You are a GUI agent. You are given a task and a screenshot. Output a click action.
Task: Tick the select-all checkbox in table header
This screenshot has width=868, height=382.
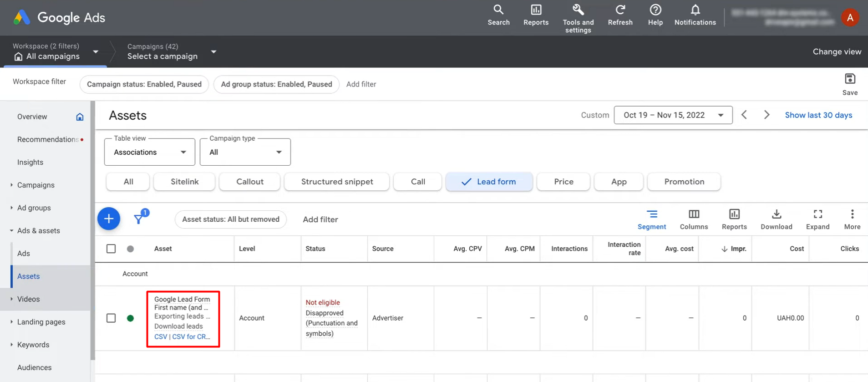tap(111, 249)
